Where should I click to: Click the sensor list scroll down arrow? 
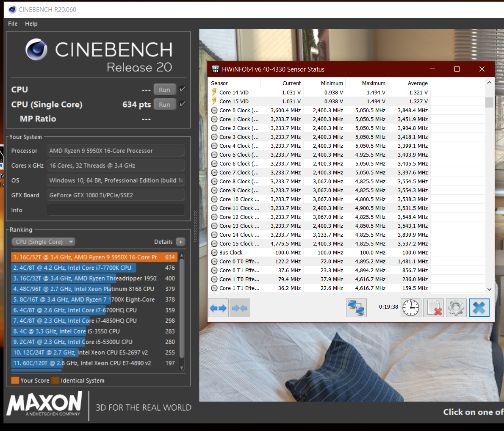489,289
